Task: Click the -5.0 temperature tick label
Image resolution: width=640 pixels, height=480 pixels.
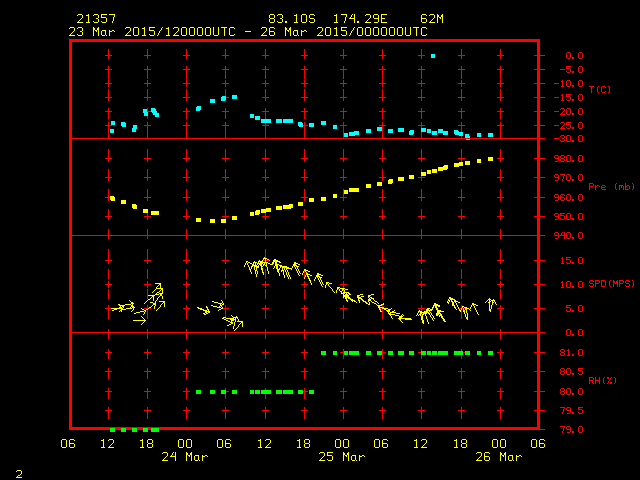Action: [x=571, y=70]
